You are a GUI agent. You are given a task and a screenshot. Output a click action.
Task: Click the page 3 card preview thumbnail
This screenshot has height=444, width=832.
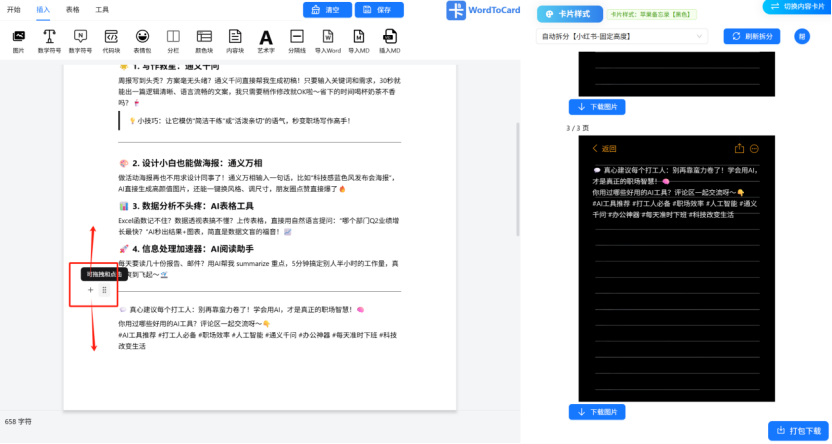(677, 268)
